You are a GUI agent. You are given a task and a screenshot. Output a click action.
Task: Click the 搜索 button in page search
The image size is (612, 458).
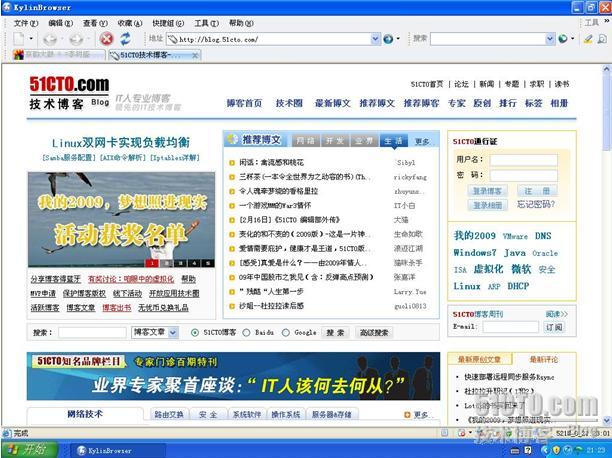click(335, 332)
